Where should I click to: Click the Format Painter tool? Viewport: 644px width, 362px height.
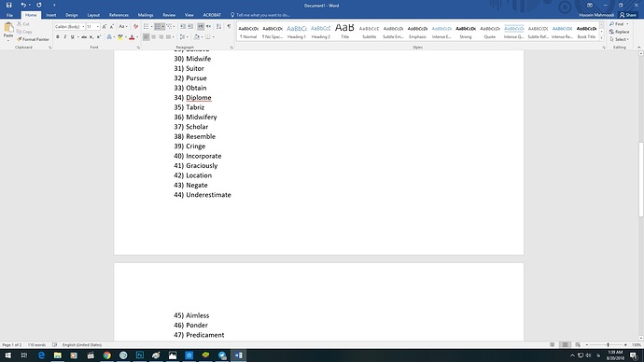tap(33, 39)
